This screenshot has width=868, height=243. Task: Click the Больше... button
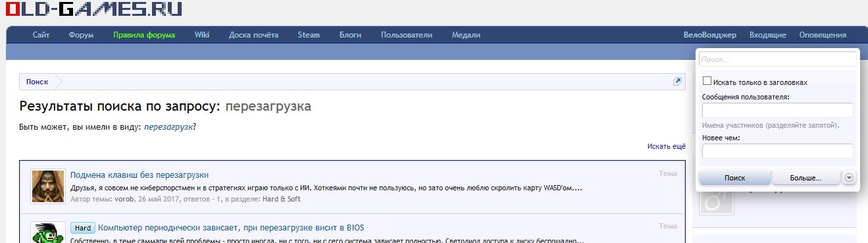[805, 178]
